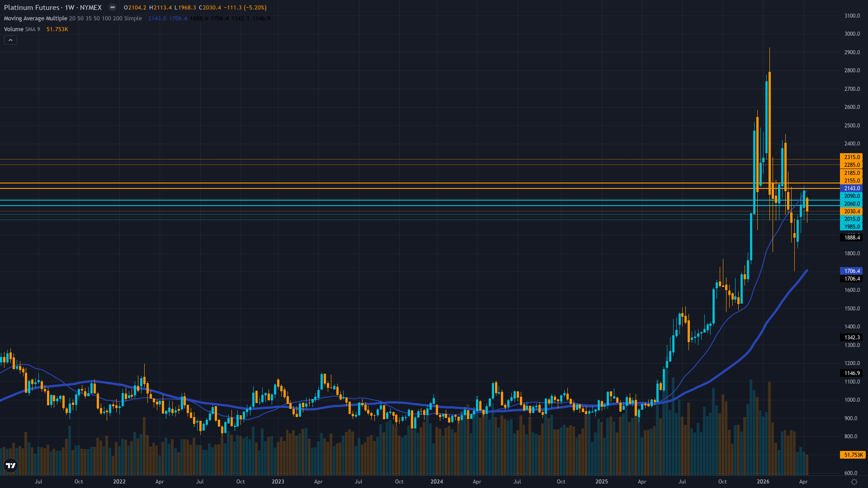The width and height of the screenshot is (868, 488).
Task: Open chart settings gear in bottom-right corner
Action: (x=854, y=482)
